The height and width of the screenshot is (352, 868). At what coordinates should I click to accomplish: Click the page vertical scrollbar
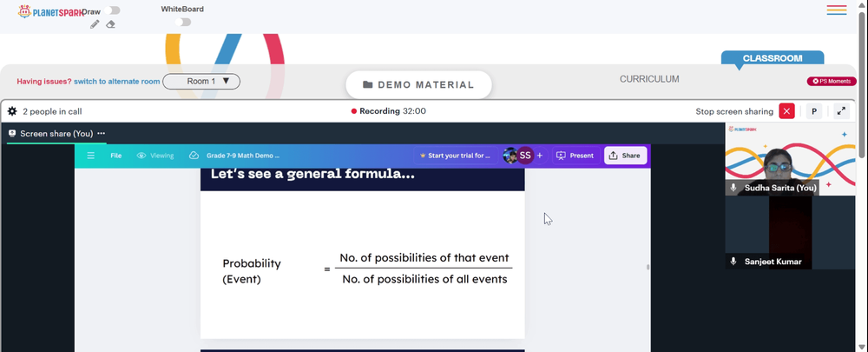[863, 83]
